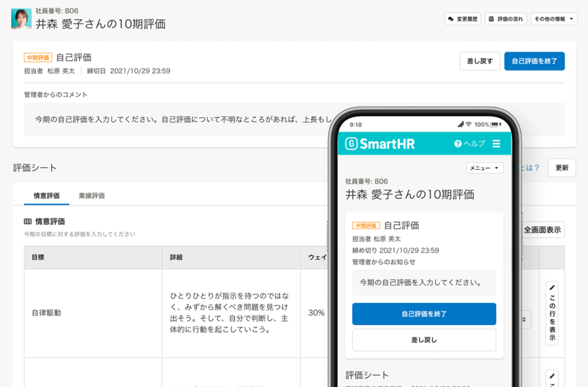
Task: Click the 更新 button
Action: click(x=562, y=167)
